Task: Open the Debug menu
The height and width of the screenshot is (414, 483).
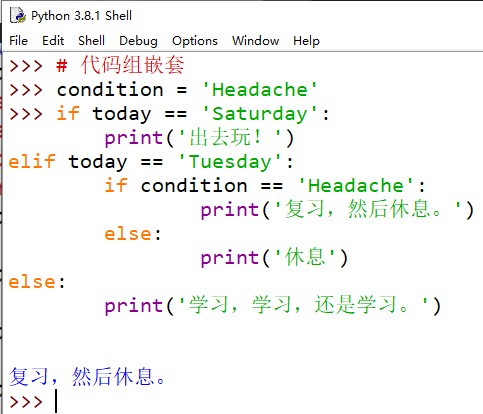Action: 138,41
